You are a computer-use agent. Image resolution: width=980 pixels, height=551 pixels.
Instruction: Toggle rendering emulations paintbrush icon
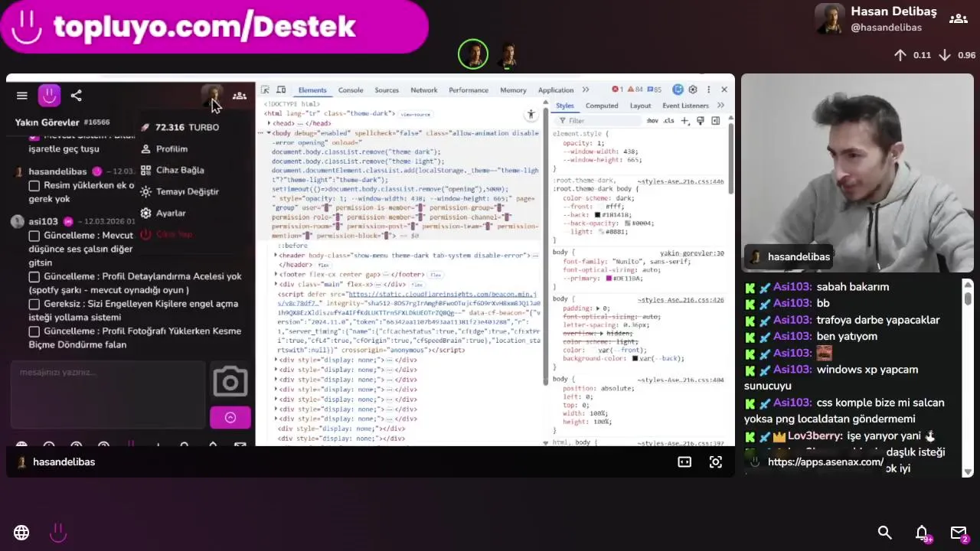click(x=700, y=121)
